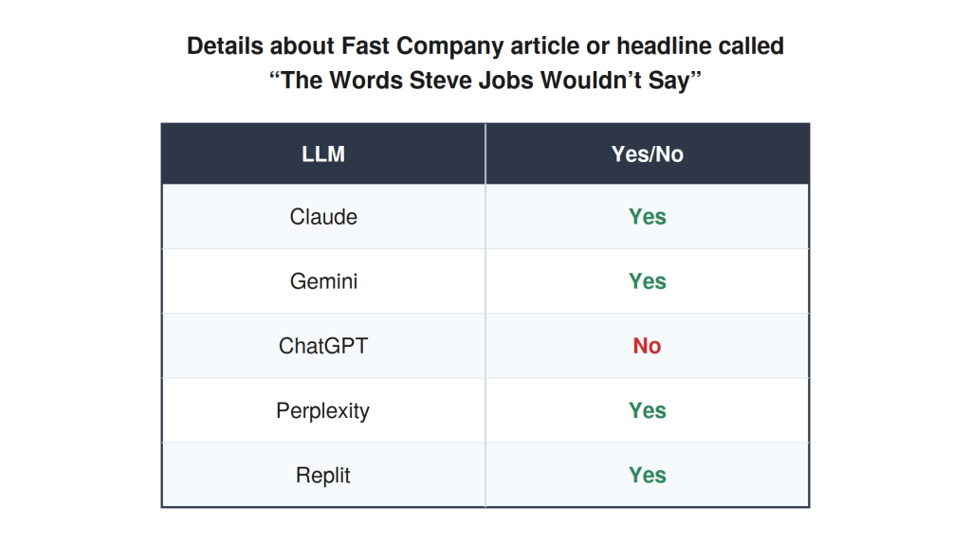Click the word "Details" in the heading
The image size is (971, 560).
click(x=226, y=46)
